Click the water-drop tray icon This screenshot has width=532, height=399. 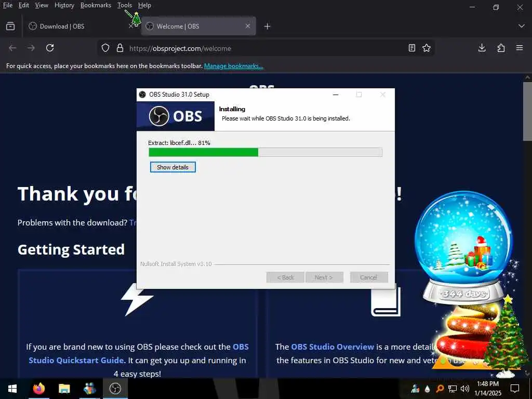click(x=428, y=389)
